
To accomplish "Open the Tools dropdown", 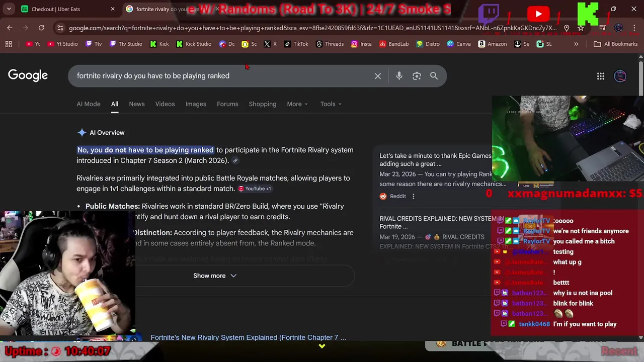I will pos(331,104).
